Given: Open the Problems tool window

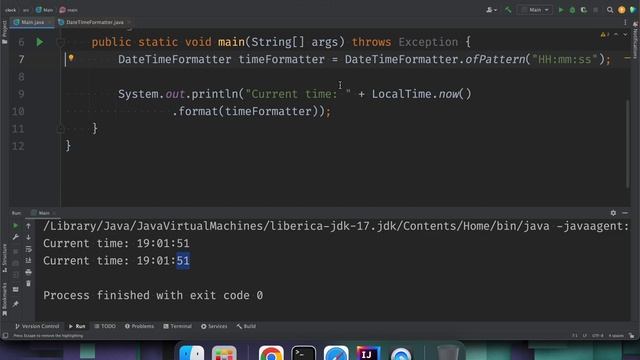Looking at the screenshot, I should (x=140, y=326).
